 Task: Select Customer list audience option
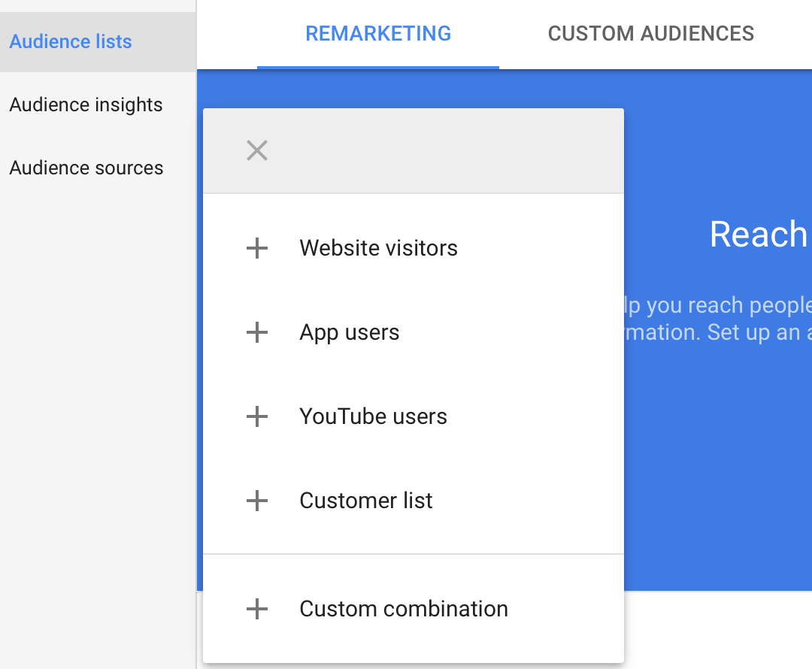coord(365,501)
